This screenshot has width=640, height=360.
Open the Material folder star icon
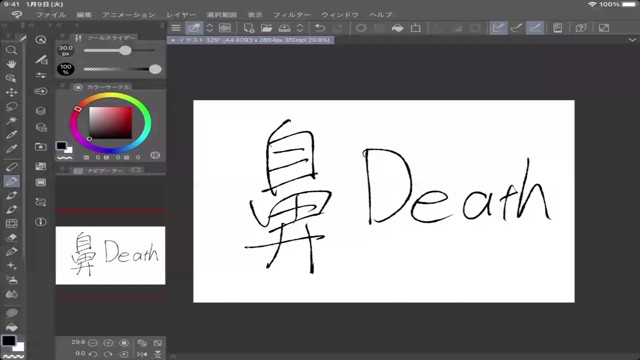click(x=40, y=147)
